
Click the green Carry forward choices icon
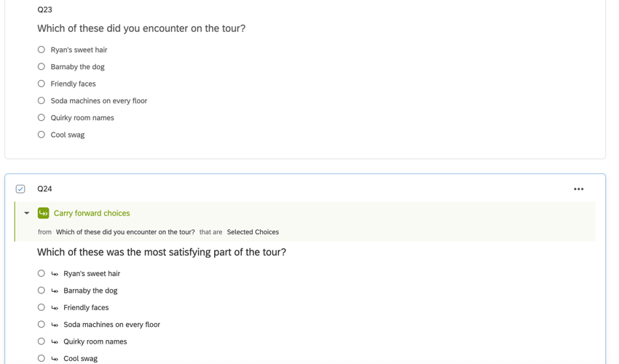pos(44,213)
